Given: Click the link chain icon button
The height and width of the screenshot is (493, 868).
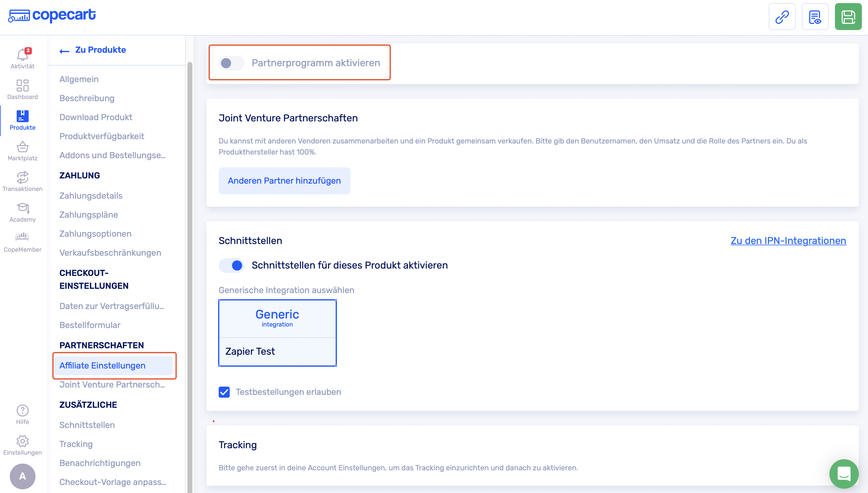Looking at the screenshot, I should pos(782,17).
